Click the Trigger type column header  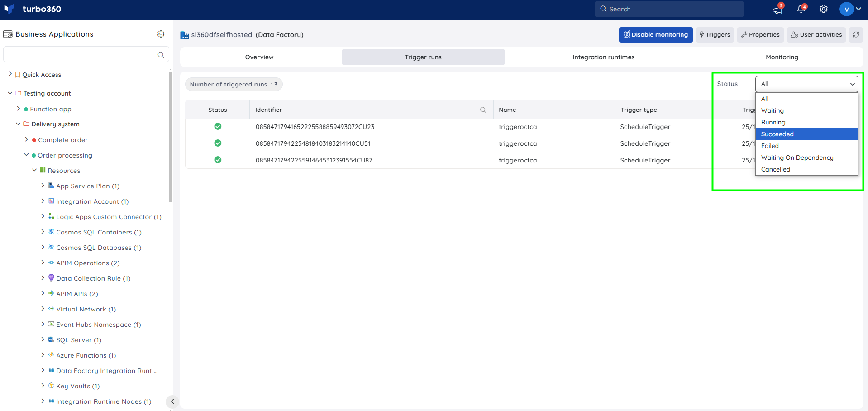pos(639,110)
